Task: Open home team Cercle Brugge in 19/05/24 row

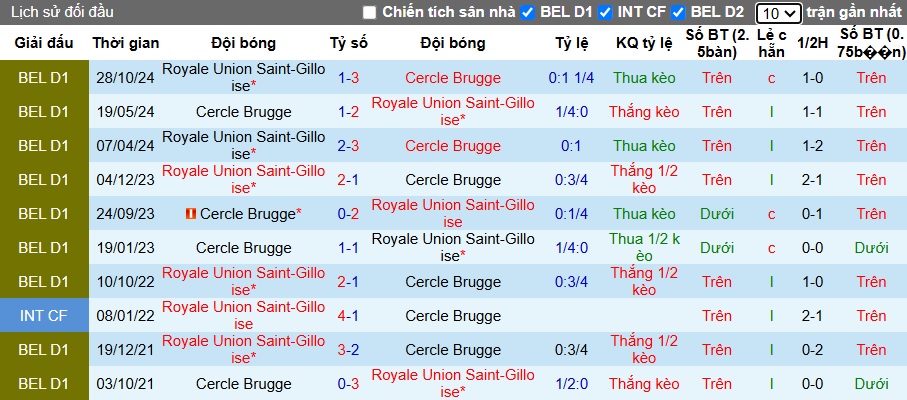Action: pyautogui.click(x=244, y=112)
